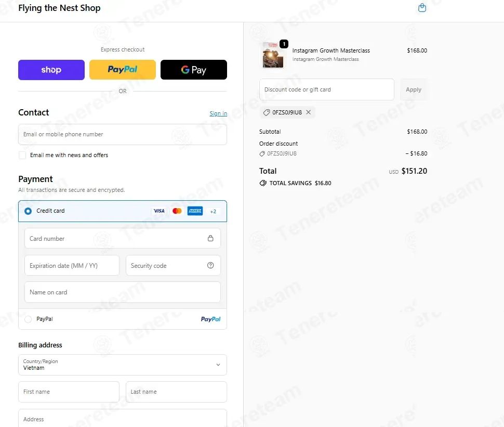Click the Amex card logo
Screen dimensions: 504x427
point(195,211)
